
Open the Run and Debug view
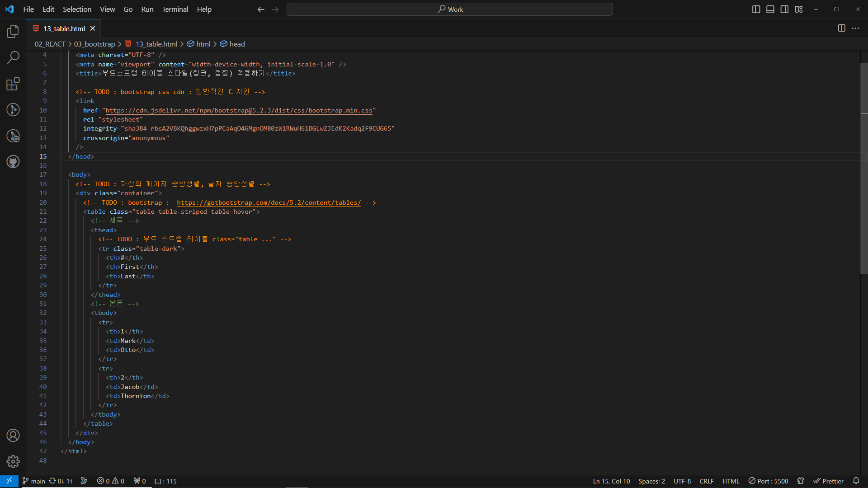[13, 136]
